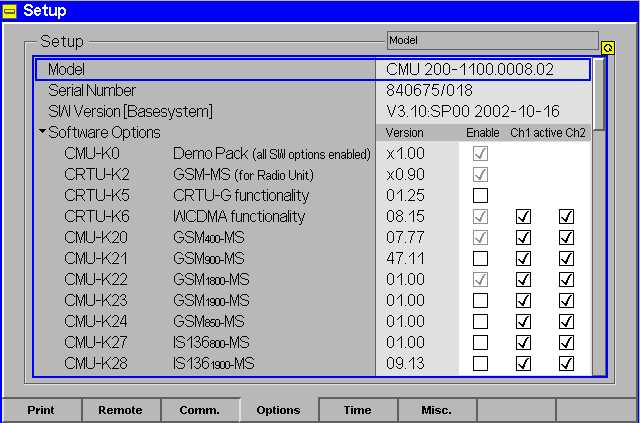
Task: Select the SW Version [Basesystem] row
Action: pyautogui.click(x=313, y=111)
